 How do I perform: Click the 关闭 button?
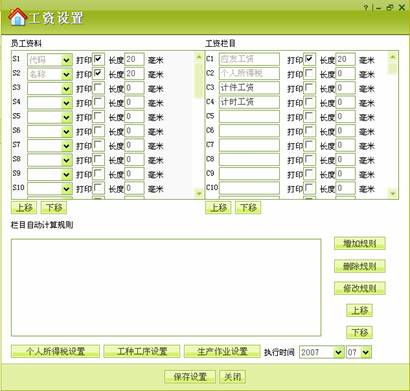[x=233, y=377]
